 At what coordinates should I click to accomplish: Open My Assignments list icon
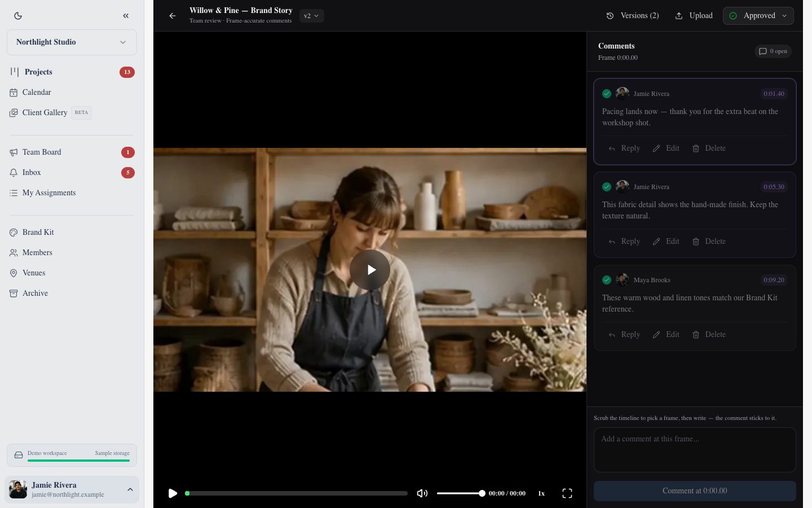click(14, 192)
